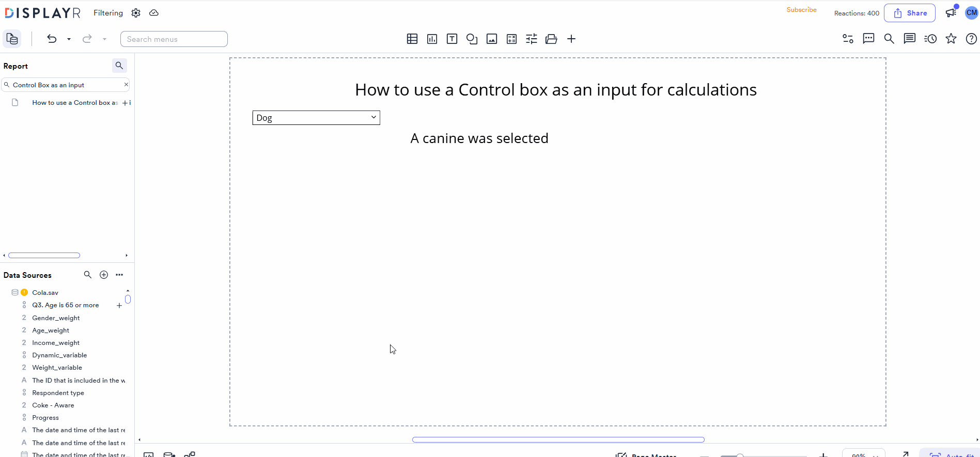Check the cloud save status icon
This screenshot has width=980, height=457.
point(154,13)
